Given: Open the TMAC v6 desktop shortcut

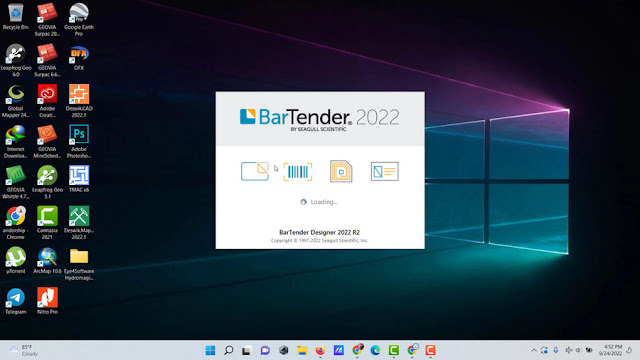Looking at the screenshot, I should tap(79, 179).
